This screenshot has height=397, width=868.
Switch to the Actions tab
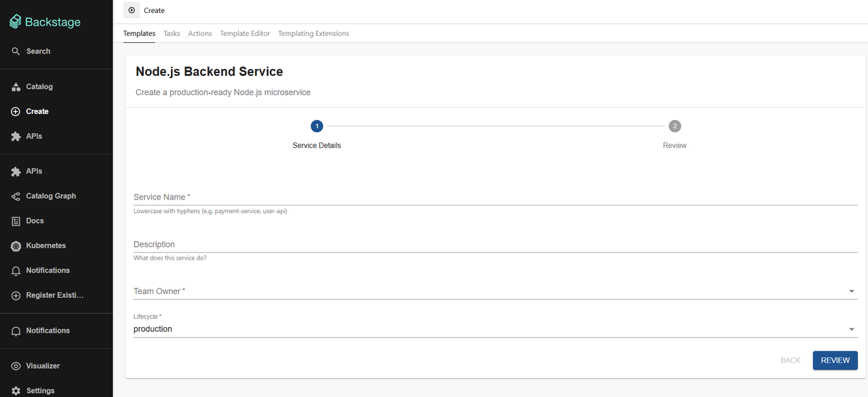click(200, 33)
